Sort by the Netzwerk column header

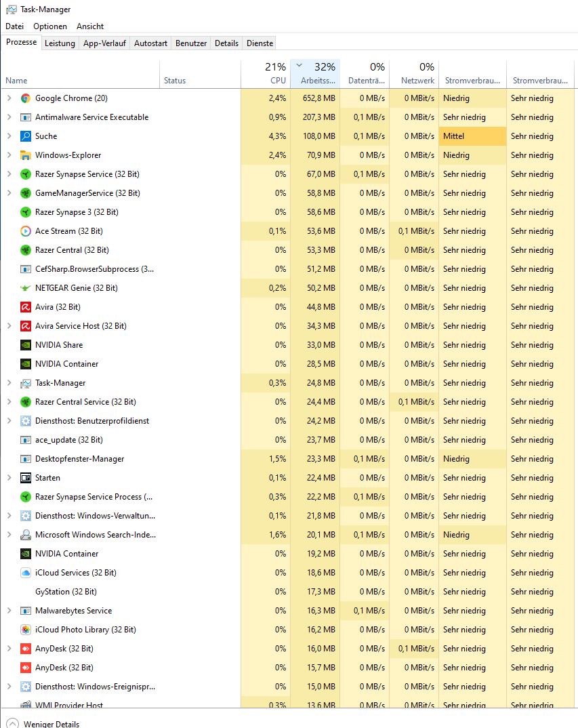click(414, 73)
